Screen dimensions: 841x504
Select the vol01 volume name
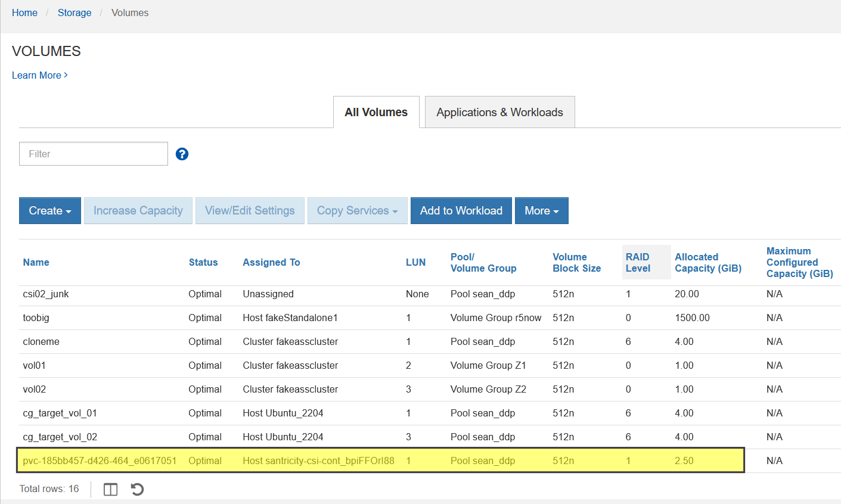pos(35,366)
